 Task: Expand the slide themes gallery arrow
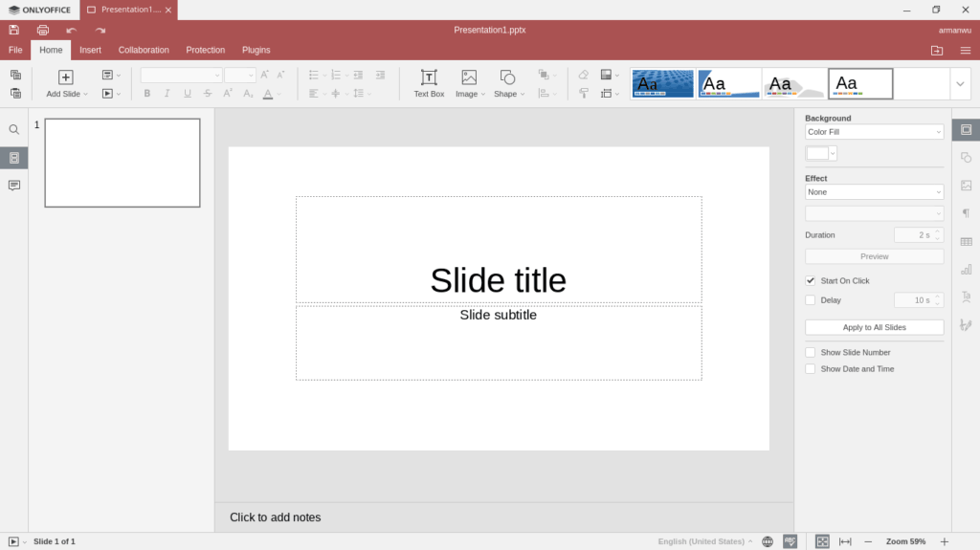coord(960,84)
